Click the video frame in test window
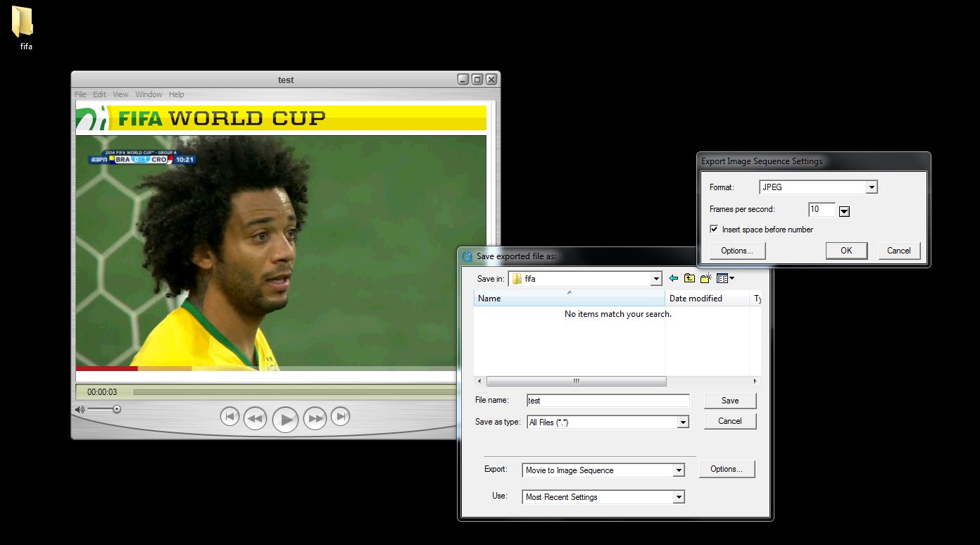The height and width of the screenshot is (545, 980). click(282, 252)
